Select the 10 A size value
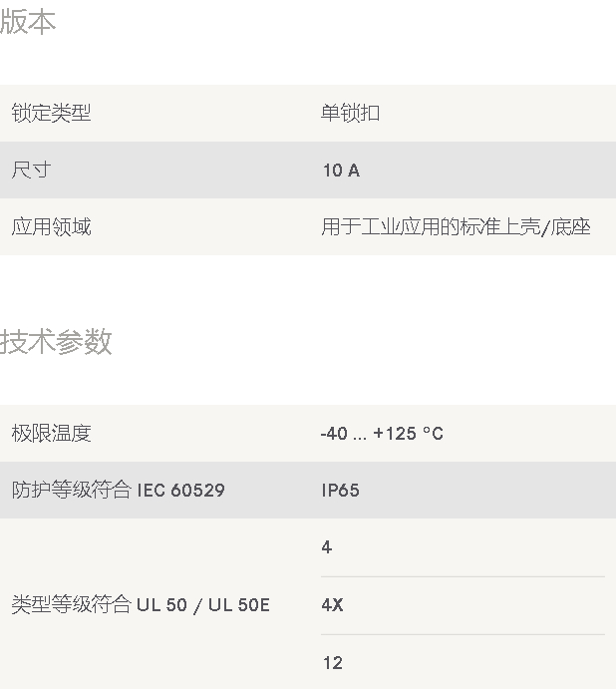Image resolution: width=616 pixels, height=689 pixels. tap(341, 171)
